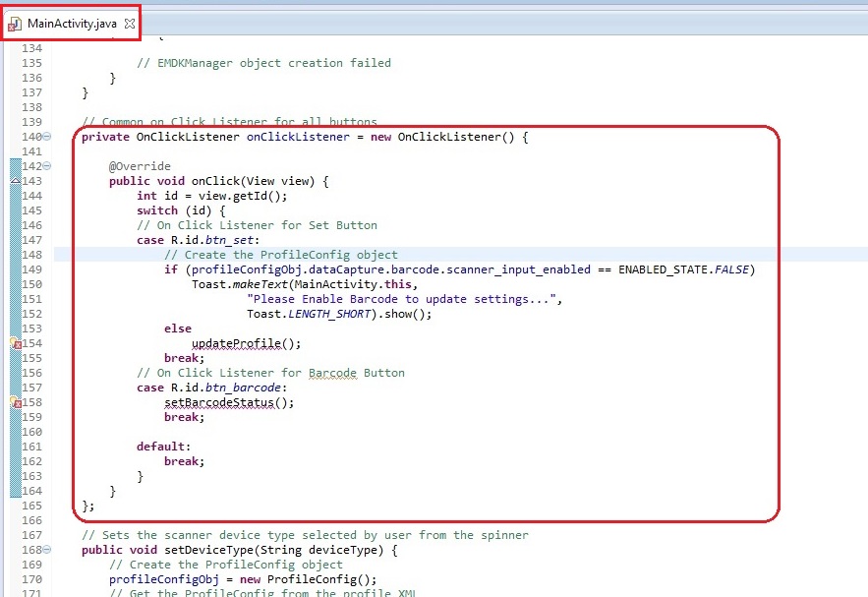The height and width of the screenshot is (597, 868).
Task: Collapse the code fold at line 140
Action: tap(48, 138)
